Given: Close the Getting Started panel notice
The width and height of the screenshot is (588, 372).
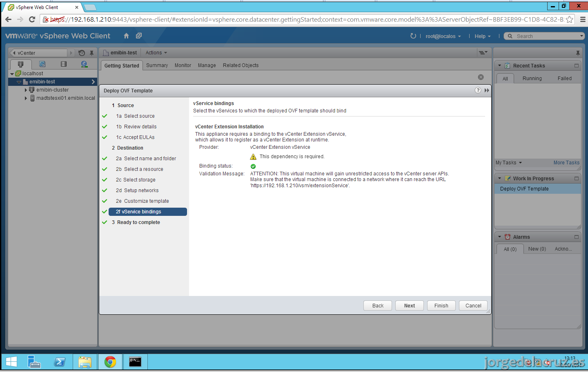Looking at the screenshot, I should (x=481, y=77).
